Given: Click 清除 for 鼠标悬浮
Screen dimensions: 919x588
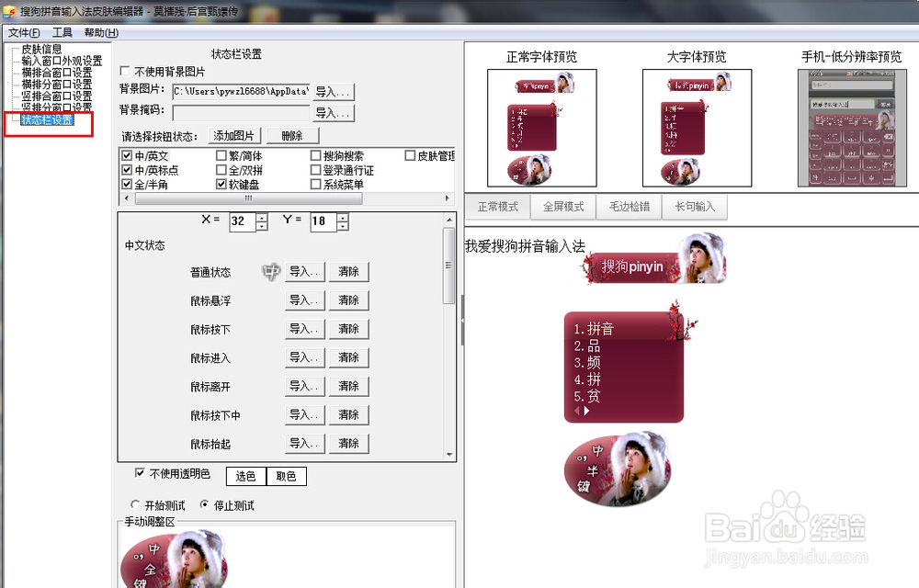Looking at the screenshot, I should 348,300.
